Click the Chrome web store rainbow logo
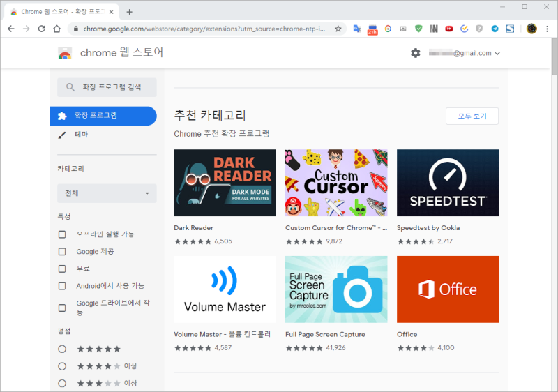Image resolution: width=558 pixels, height=392 pixels. point(65,53)
